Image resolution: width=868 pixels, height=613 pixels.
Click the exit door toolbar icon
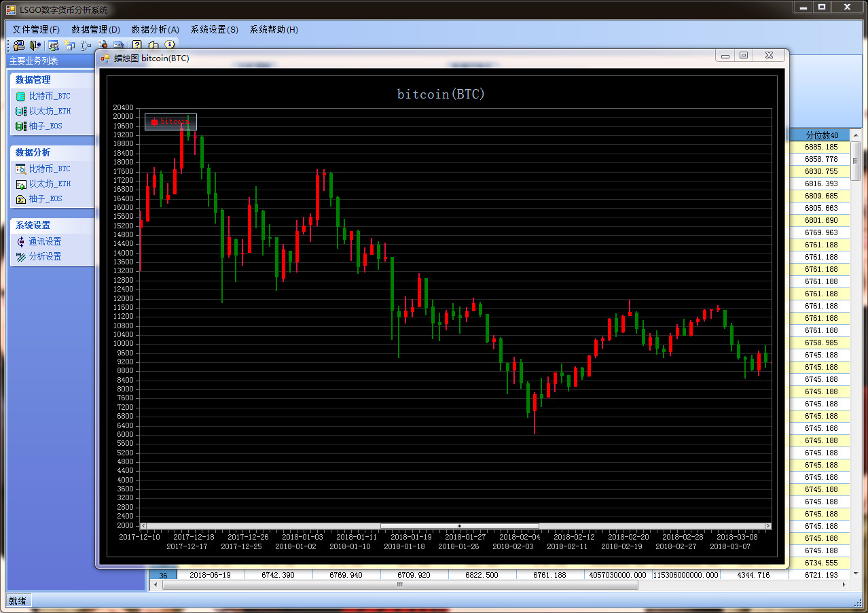pyautogui.click(x=35, y=46)
